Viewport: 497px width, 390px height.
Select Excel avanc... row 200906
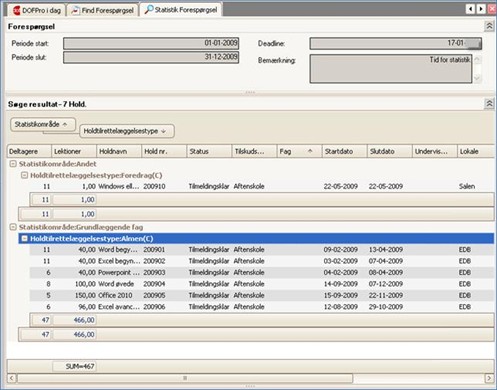(262, 307)
